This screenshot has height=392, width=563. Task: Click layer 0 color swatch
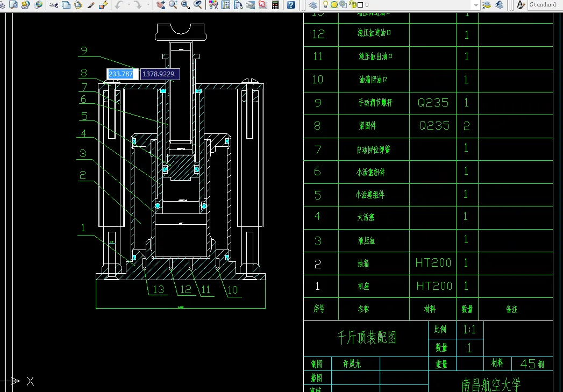point(360,5)
